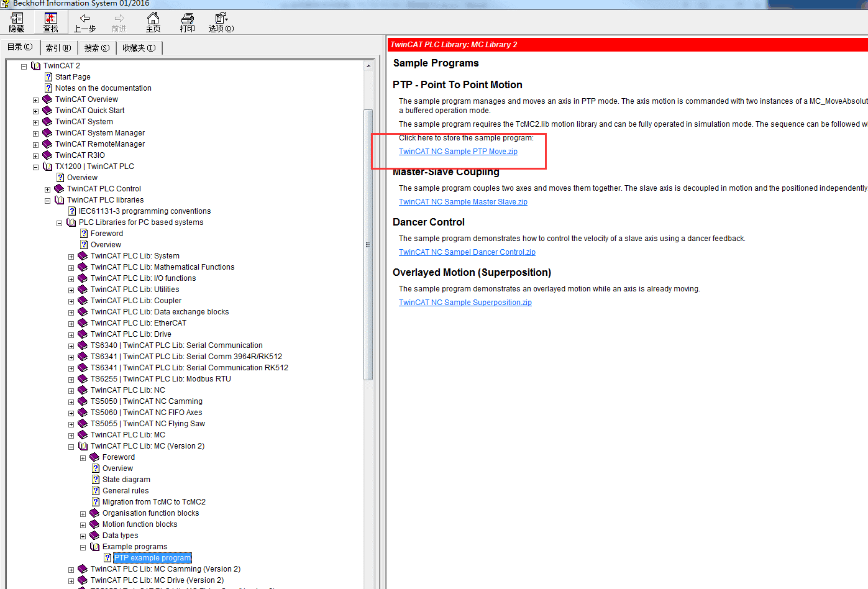868x589 pixels.
Task: Open TwinCAT PLC Lib: Data exchange blocks
Action: (160, 311)
